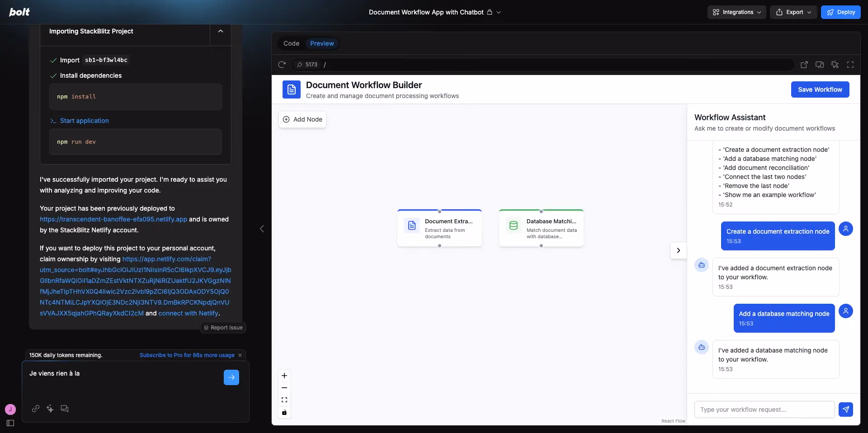868x433 pixels.
Task: Focus the workflow request input field
Action: tap(764, 409)
